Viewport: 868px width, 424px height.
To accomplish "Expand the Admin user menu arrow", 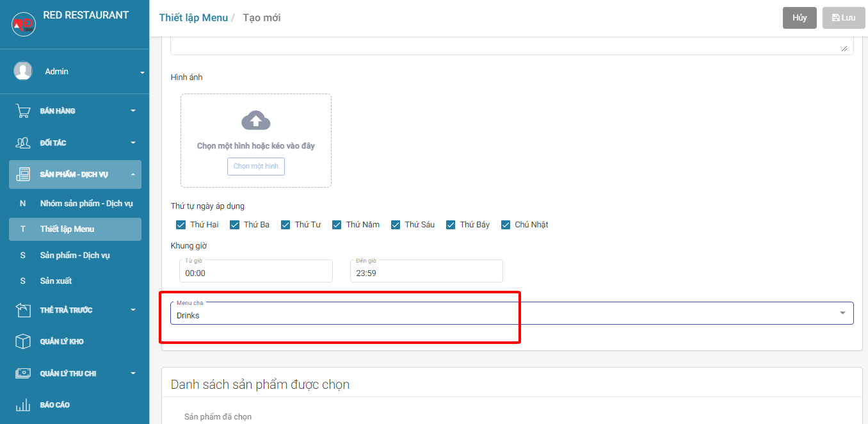I will click(142, 72).
